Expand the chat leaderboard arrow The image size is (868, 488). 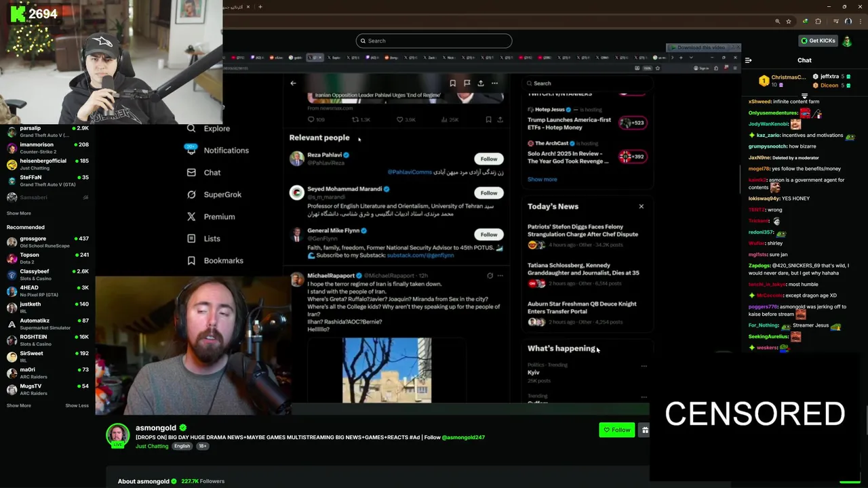(x=804, y=96)
